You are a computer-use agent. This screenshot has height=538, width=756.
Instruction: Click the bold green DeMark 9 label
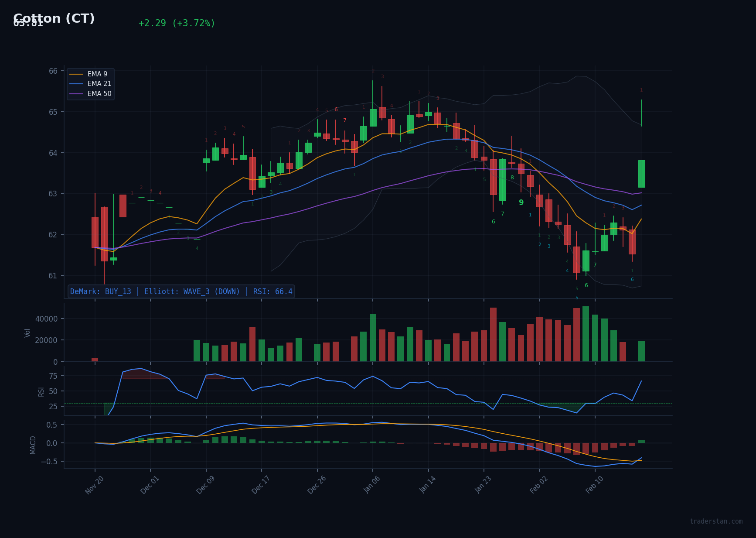click(521, 202)
